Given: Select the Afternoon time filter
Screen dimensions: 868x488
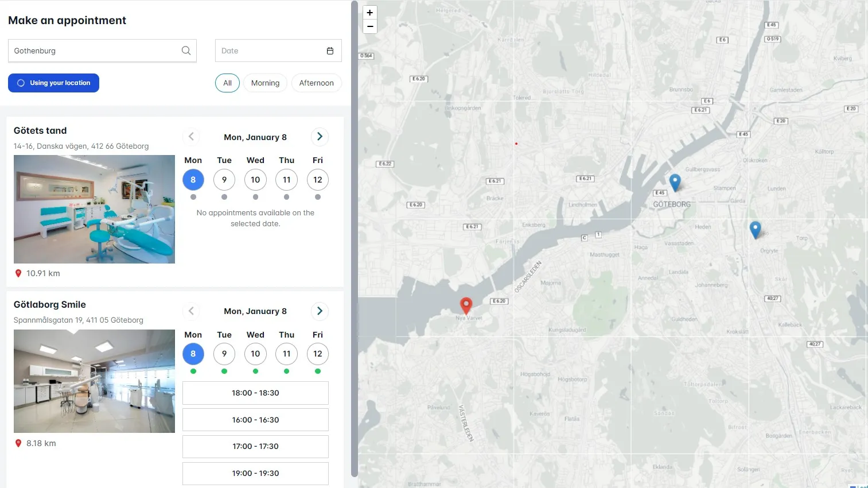Looking at the screenshot, I should point(316,83).
